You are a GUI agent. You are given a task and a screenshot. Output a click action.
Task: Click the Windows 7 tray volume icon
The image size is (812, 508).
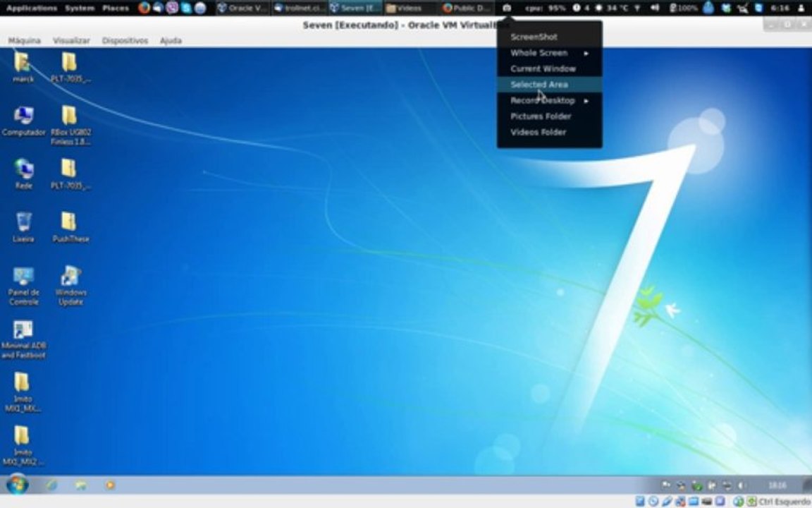click(x=742, y=485)
